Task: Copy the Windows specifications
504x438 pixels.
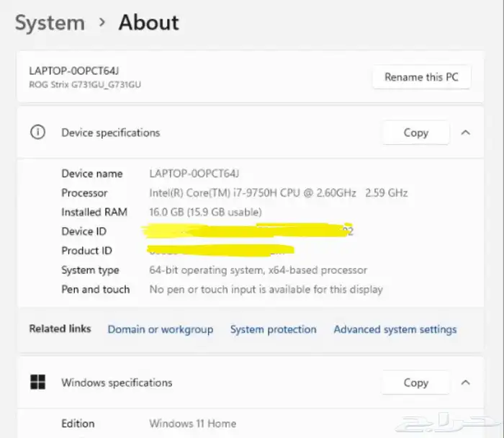Action: pyautogui.click(x=416, y=383)
